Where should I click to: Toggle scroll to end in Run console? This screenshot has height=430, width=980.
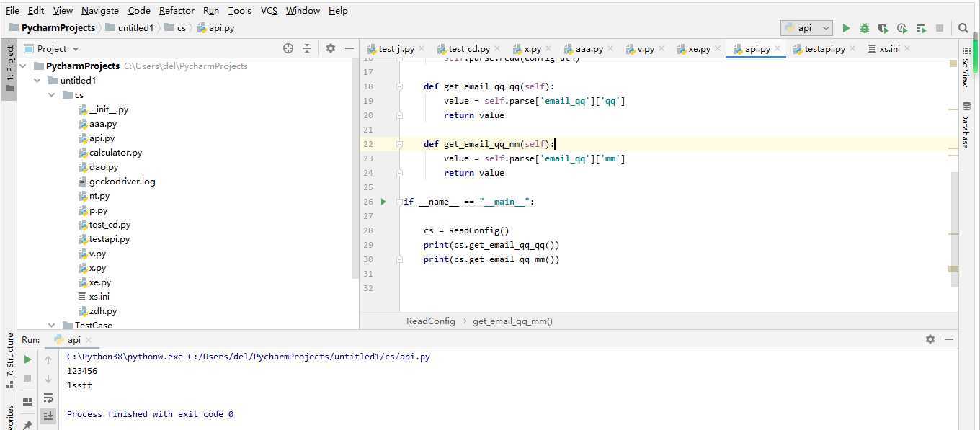pos(48,416)
